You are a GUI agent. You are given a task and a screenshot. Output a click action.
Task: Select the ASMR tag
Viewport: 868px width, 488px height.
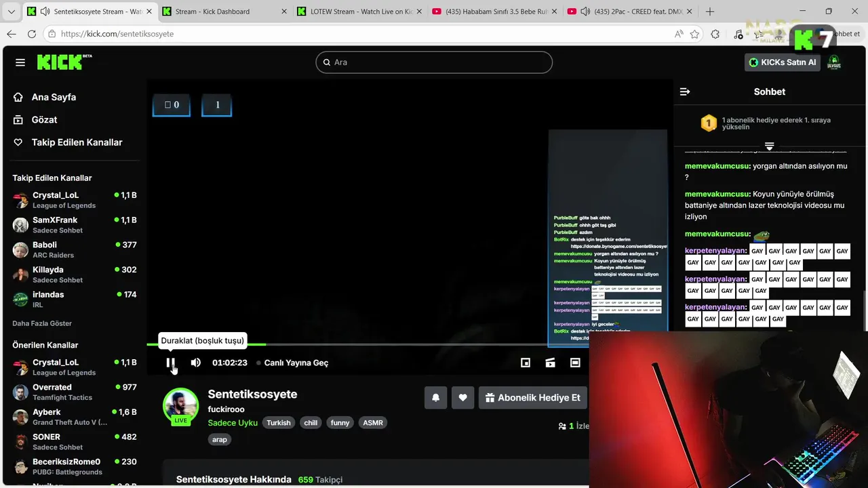pyautogui.click(x=373, y=422)
